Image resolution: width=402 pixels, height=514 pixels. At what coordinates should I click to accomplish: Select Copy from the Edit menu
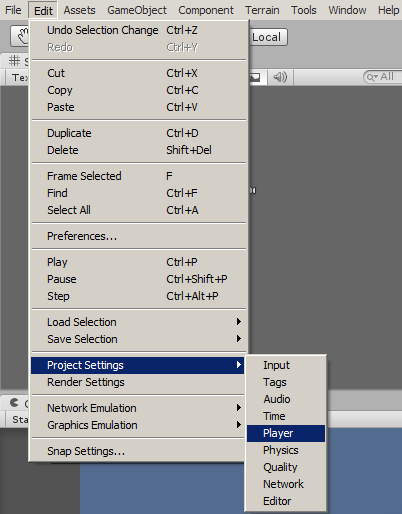139,90
